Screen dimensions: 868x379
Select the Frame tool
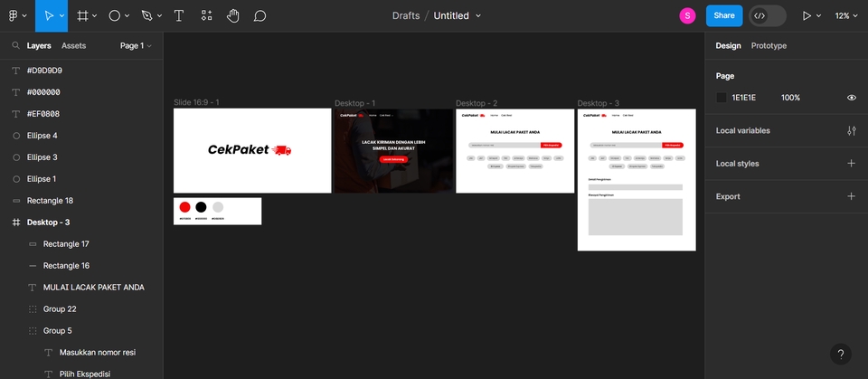(82, 15)
